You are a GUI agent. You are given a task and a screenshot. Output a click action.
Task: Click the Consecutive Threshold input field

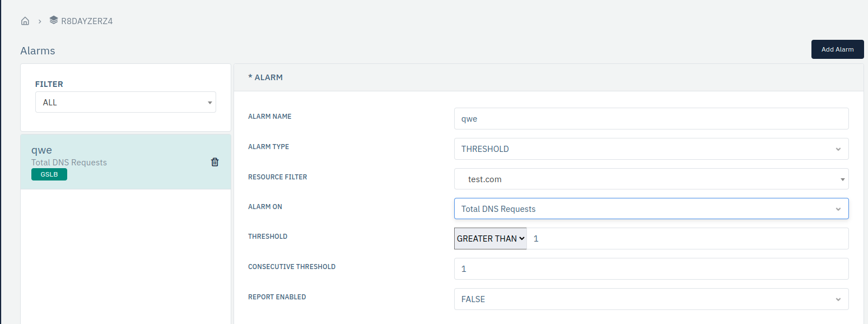(x=651, y=269)
